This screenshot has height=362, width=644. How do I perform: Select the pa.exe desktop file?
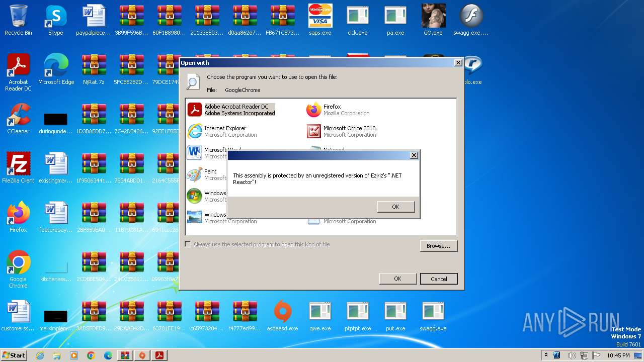coord(395,20)
